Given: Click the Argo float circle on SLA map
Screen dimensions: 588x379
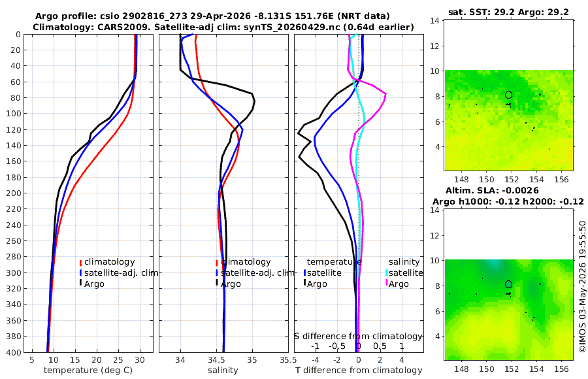Looking at the screenshot, I should 508,284.
